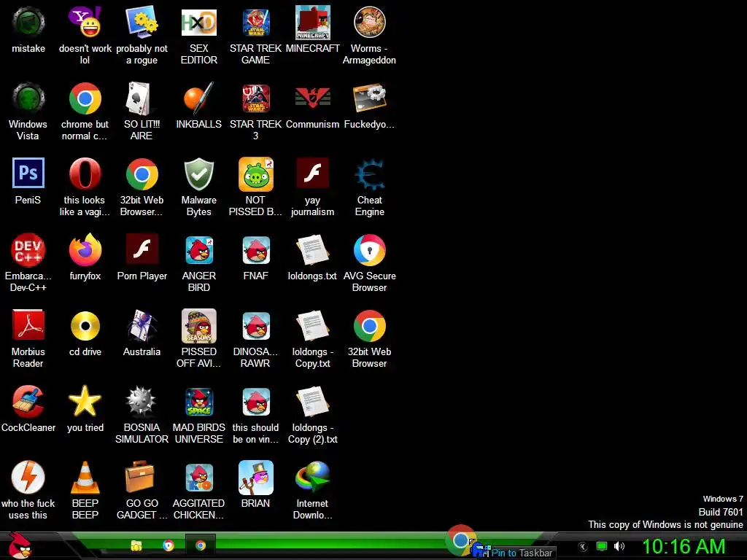747x560 pixels.
Task: Select the Embarcadero Dev-C++ icon
Action: point(28,250)
